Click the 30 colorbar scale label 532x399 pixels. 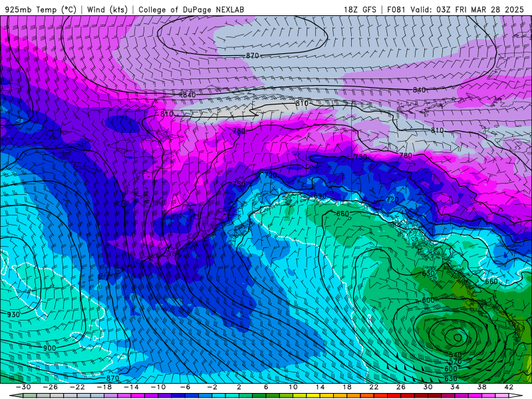coord(428,387)
